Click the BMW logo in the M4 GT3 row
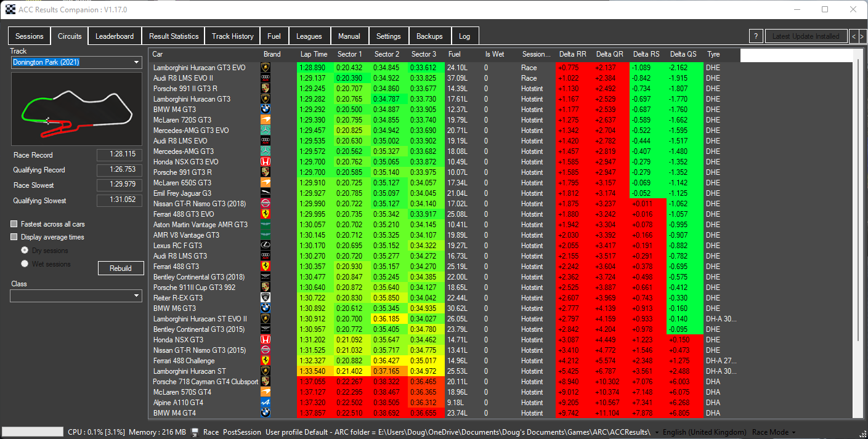Image resolution: width=868 pixels, height=439 pixels. (x=266, y=110)
